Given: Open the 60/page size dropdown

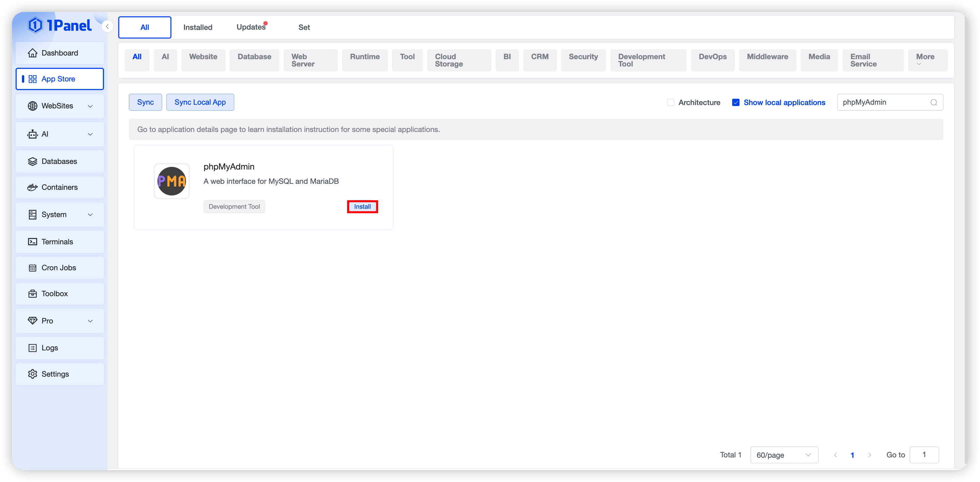Looking at the screenshot, I should pyautogui.click(x=784, y=455).
